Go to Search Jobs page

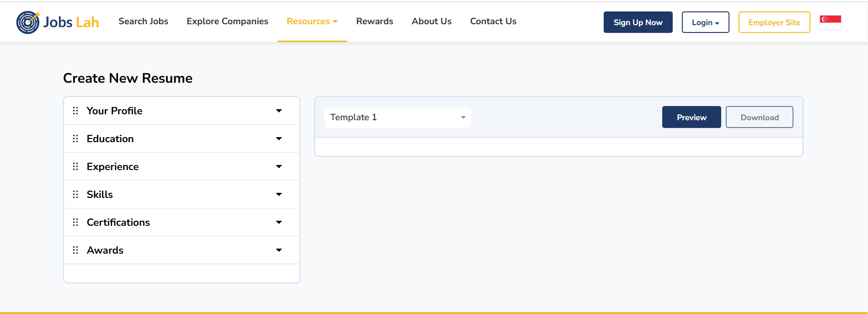143,21
